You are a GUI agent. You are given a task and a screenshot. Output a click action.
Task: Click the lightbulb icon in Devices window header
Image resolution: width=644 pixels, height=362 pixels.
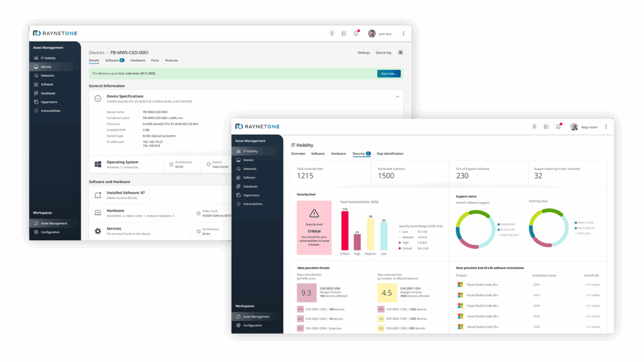(x=332, y=33)
